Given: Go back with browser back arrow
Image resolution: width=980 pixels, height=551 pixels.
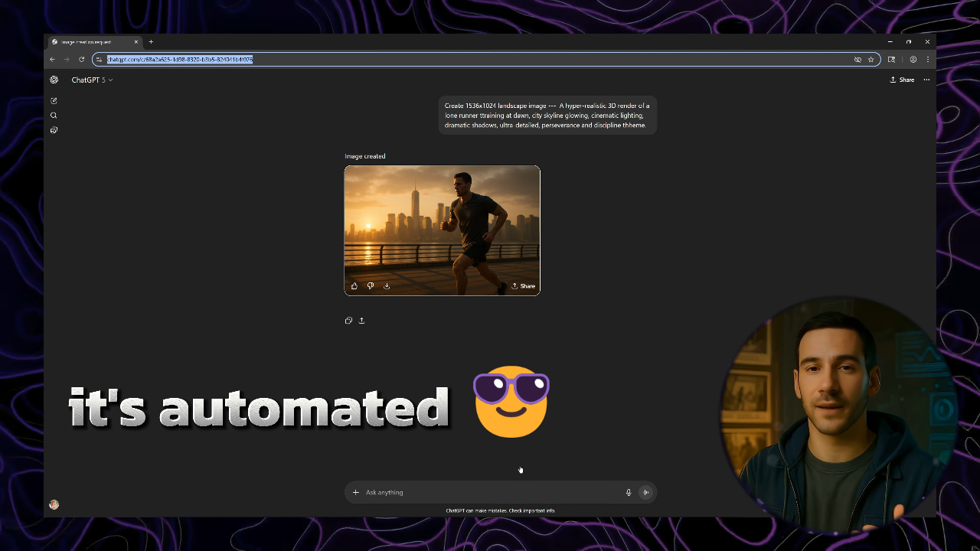Looking at the screenshot, I should pos(52,59).
